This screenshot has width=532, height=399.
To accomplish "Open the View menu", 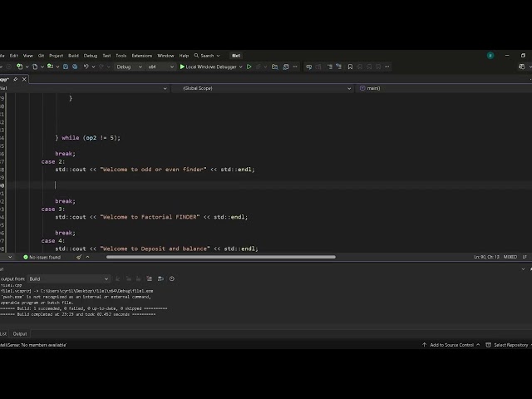I will 27,56.
